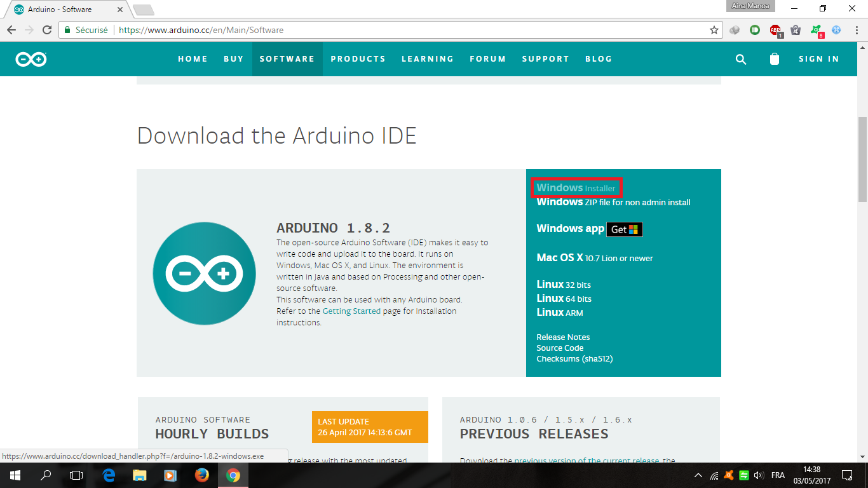868x488 pixels.
Task: Open the Windows Start menu
Action: [x=15, y=475]
